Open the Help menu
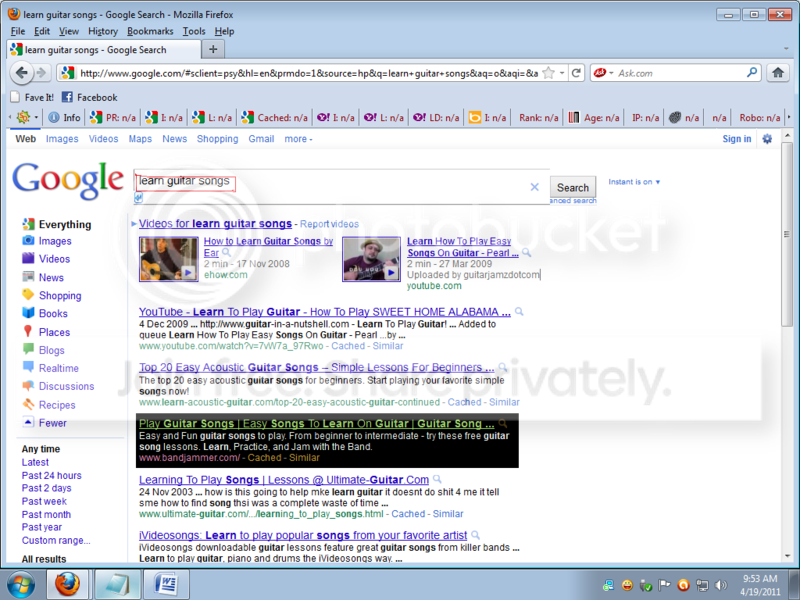 [x=224, y=31]
